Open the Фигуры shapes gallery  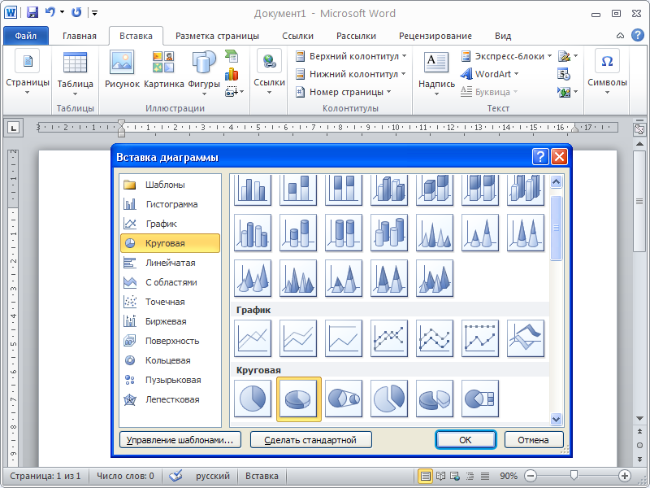coord(204,73)
